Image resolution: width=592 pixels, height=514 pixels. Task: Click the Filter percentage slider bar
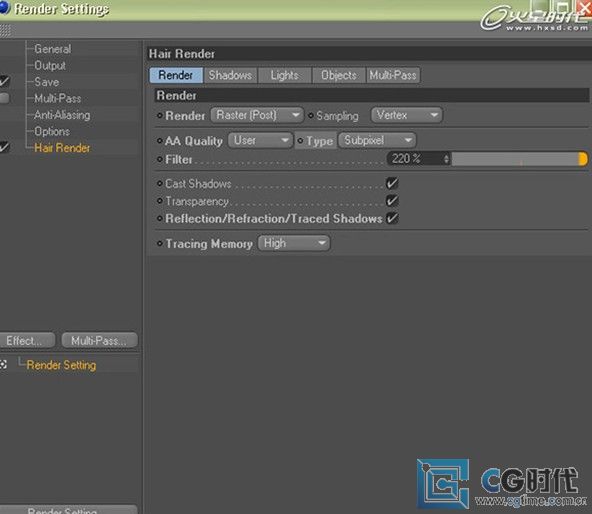click(520, 159)
